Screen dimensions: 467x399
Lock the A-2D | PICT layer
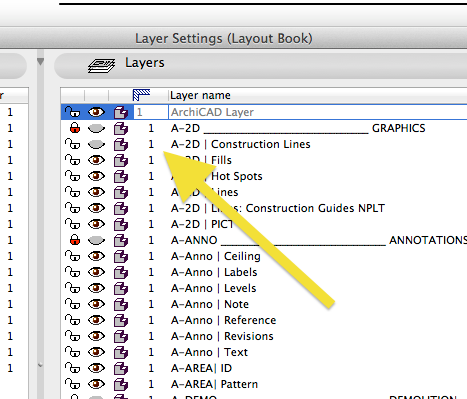(x=73, y=224)
